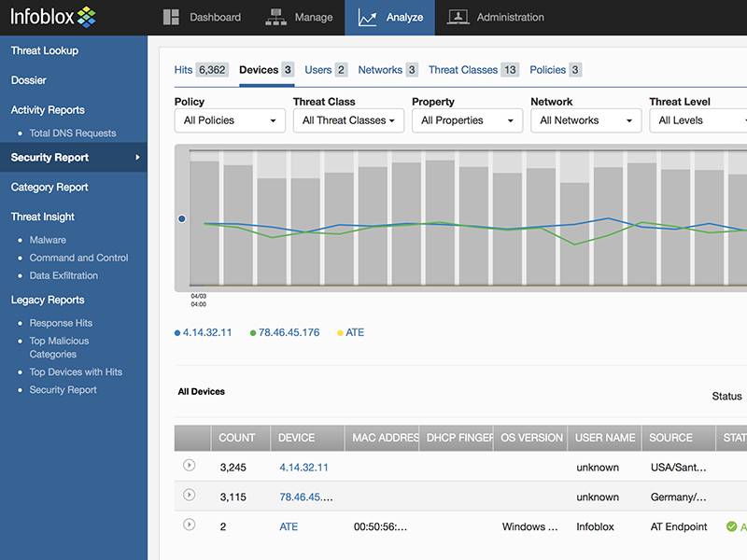Open Activity Reports in sidebar
This screenshot has width=747, height=560.
tap(48, 110)
